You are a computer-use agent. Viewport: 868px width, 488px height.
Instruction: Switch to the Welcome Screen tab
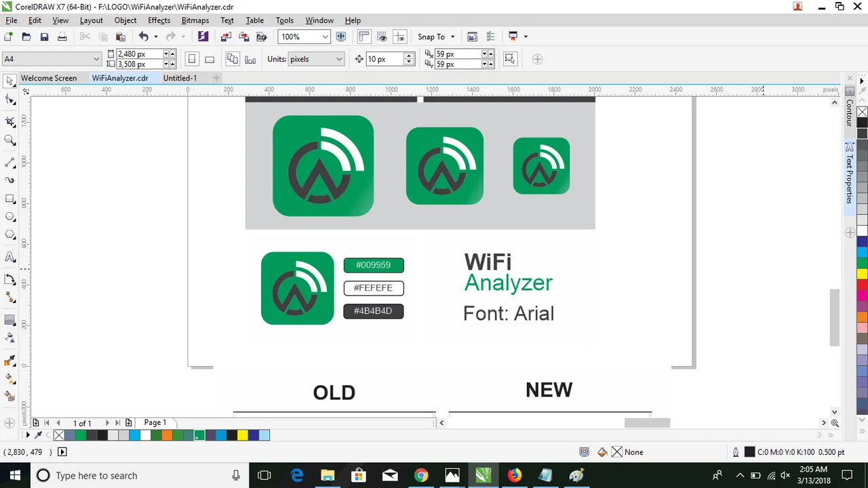[x=49, y=78]
